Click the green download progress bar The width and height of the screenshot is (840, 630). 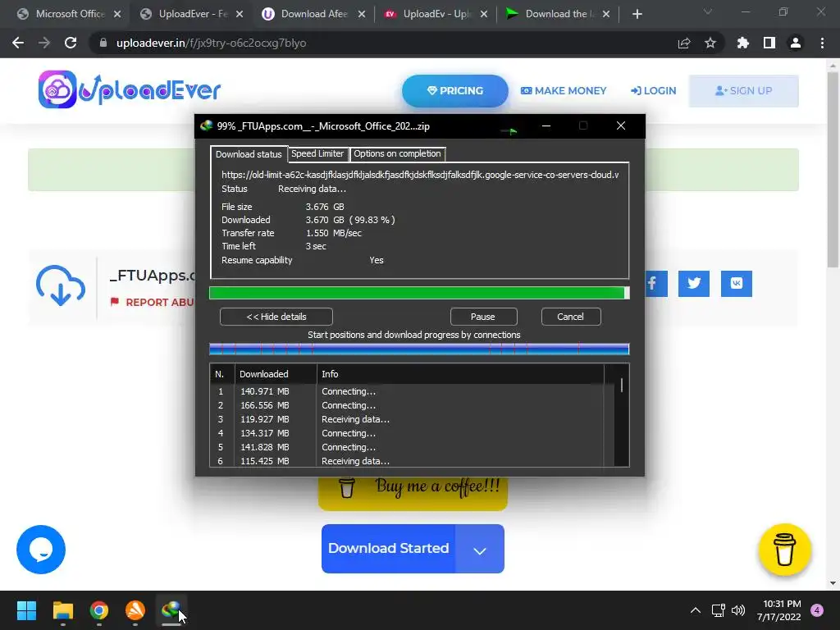coord(419,293)
